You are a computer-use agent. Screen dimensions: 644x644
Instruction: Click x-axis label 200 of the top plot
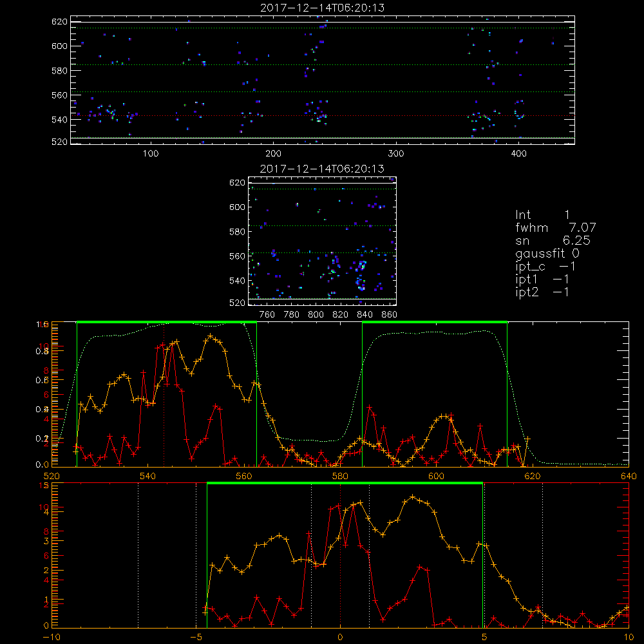(x=273, y=154)
